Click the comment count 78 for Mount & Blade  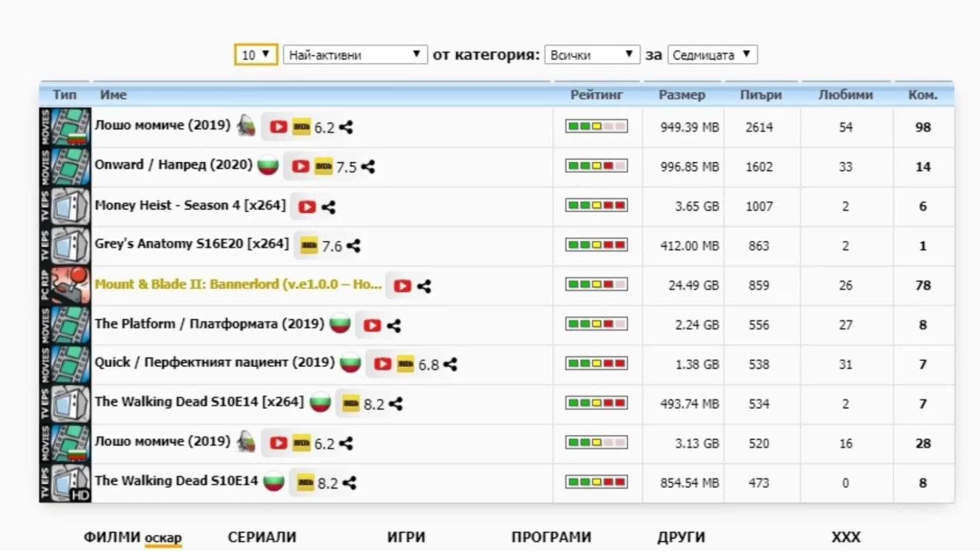923,285
